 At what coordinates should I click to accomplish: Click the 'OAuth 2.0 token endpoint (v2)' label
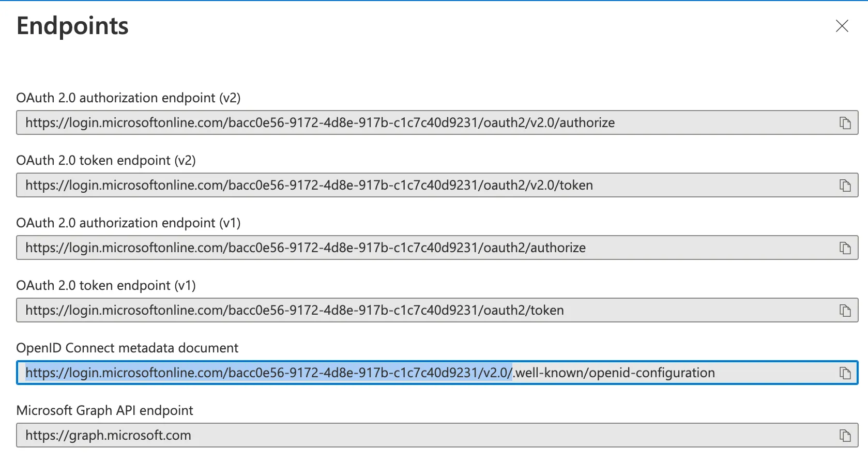pyautogui.click(x=106, y=160)
